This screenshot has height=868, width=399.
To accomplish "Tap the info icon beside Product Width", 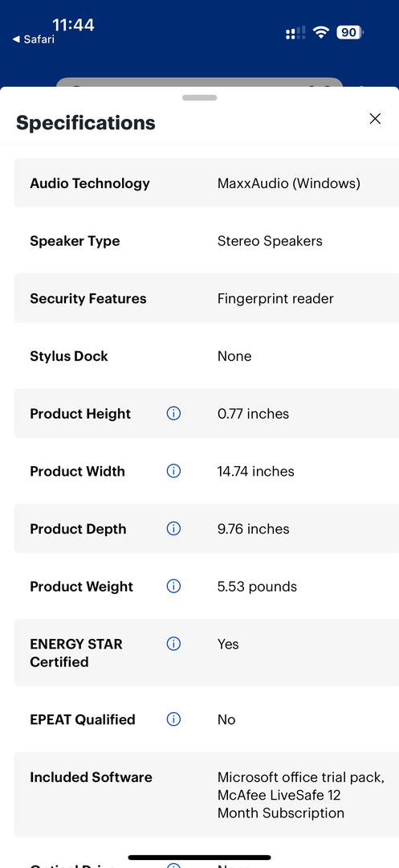I will tap(173, 471).
